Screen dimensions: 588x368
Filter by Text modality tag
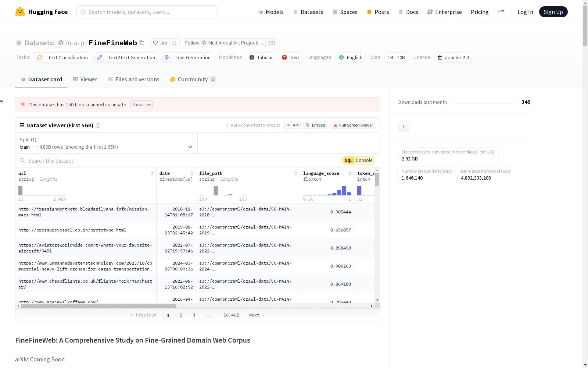(x=290, y=57)
